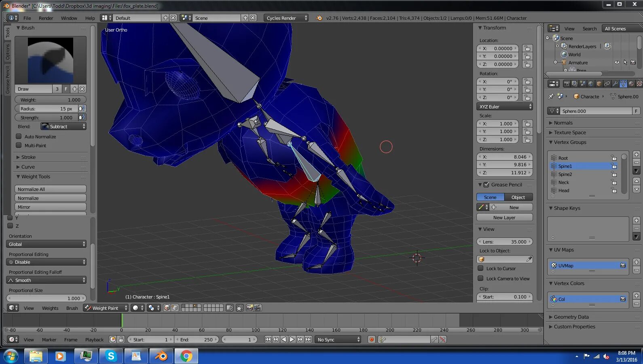Open the Render properties tab camera icon
Image resolution: width=643 pixels, height=364 pixels.
pos(567,84)
